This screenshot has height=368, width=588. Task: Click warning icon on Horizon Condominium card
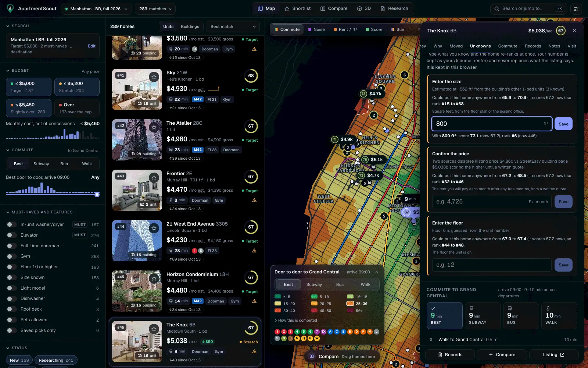coord(254,301)
